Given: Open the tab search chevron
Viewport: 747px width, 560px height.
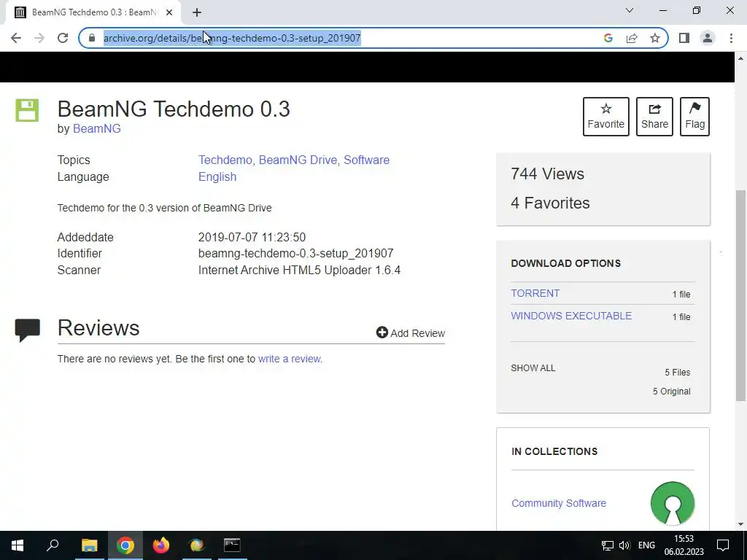Looking at the screenshot, I should [630, 10].
